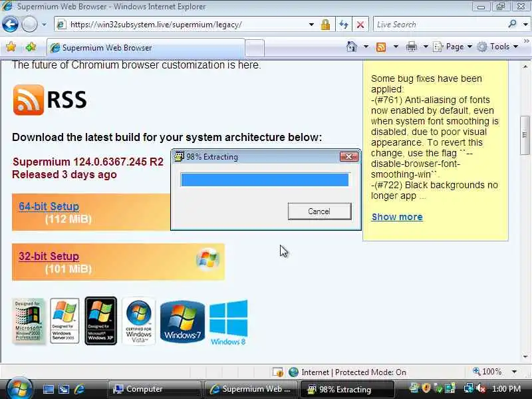Click the security lock icon
Viewport: 532px width, 399px height.
tap(325, 25)
